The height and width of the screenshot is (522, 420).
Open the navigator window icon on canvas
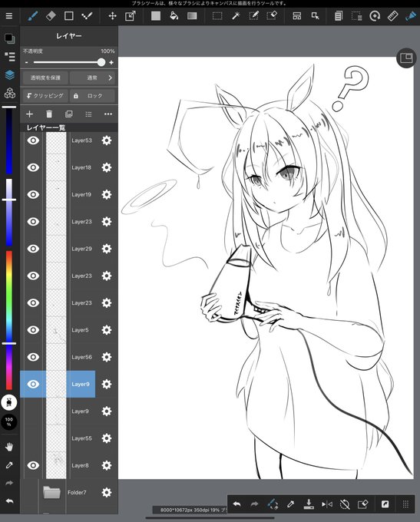click(406, 58)
